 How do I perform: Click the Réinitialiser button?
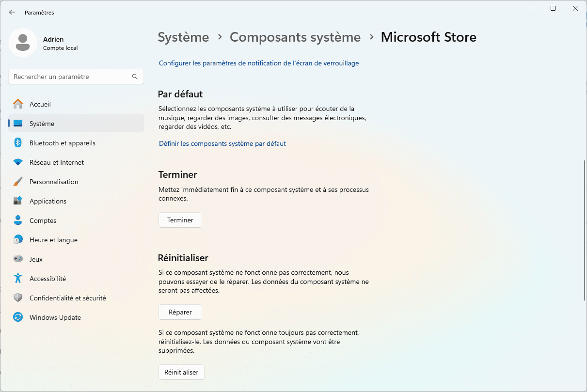tap(181, 372)
